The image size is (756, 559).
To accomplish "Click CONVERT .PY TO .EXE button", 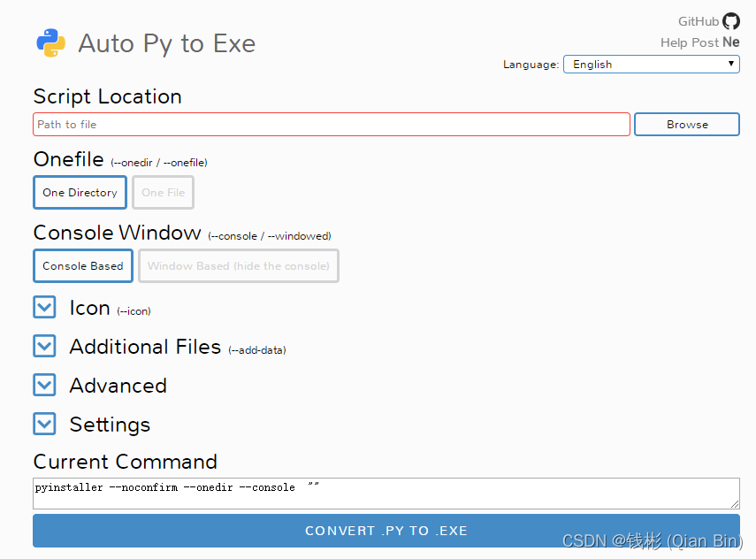I will [386, 531].
